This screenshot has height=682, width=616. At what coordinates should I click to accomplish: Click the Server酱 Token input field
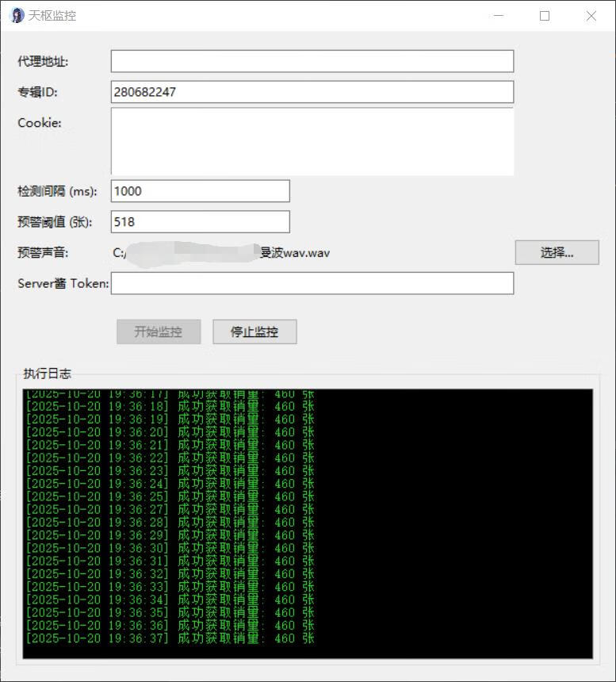coord(312,283)
